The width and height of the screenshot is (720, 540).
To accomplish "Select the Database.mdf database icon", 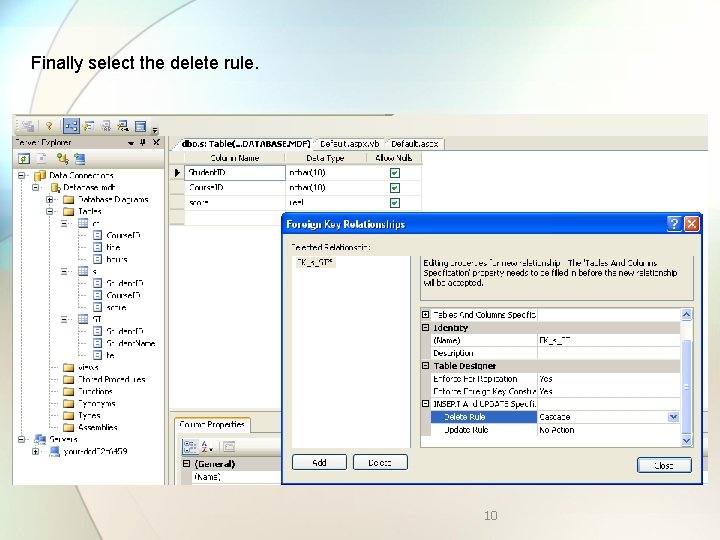I will coord(55,187).
